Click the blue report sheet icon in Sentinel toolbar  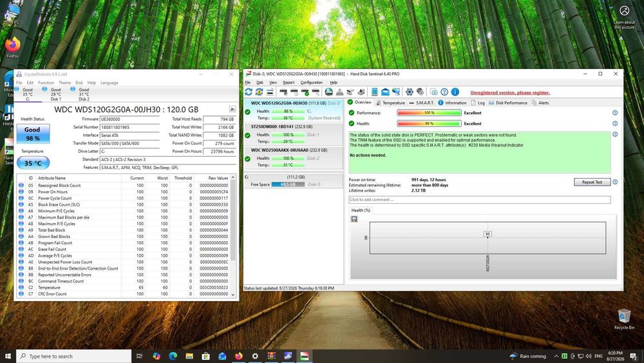pyautogui.click(x=374, y=92)
